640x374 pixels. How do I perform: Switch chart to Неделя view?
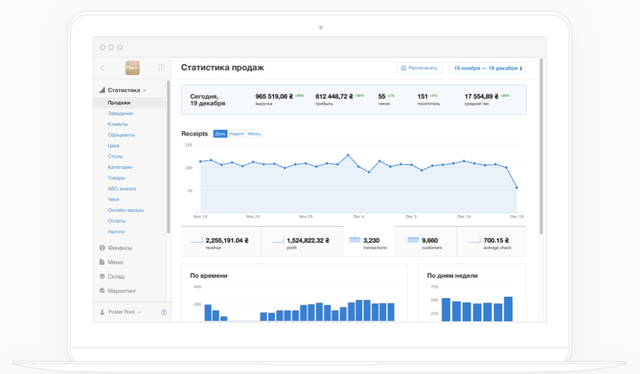click(236, 134)
